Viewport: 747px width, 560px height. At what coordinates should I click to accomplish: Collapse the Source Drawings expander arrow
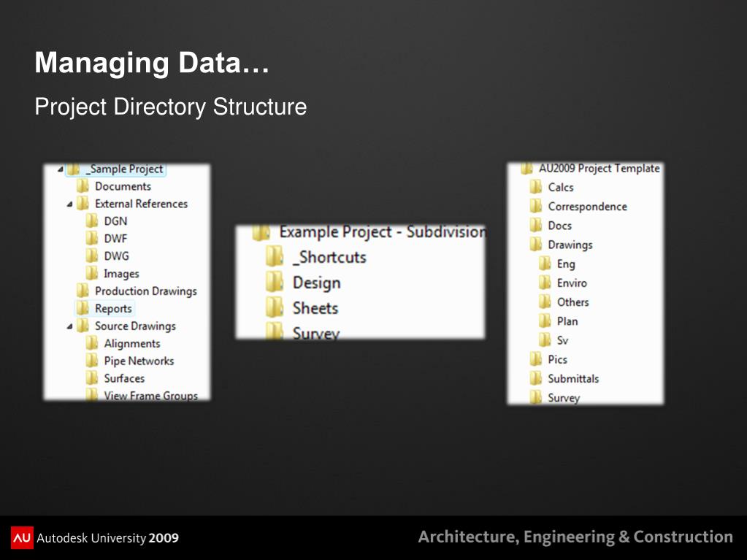[x=69, y=326]
